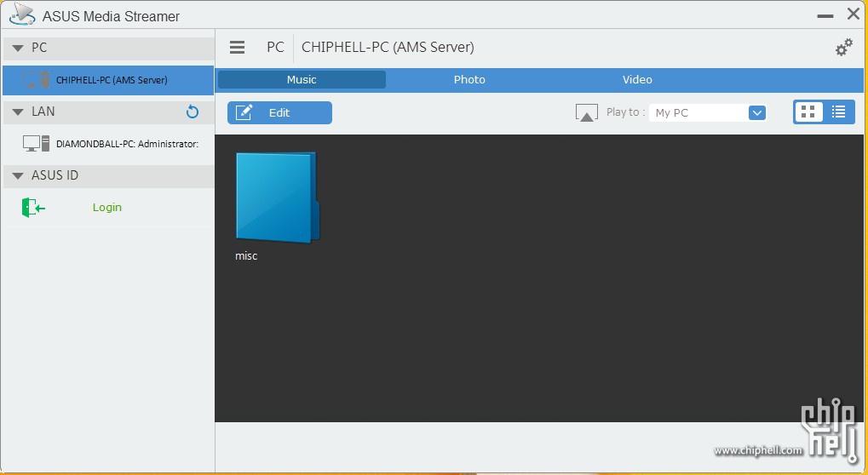868x475 pixels.
Task: Open the misc folder thumbnail
Action: click(277, 197)
